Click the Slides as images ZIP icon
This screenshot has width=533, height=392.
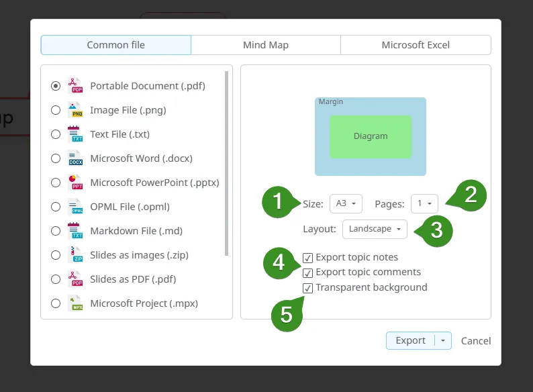pyautogui.click(x=75, y=255)
